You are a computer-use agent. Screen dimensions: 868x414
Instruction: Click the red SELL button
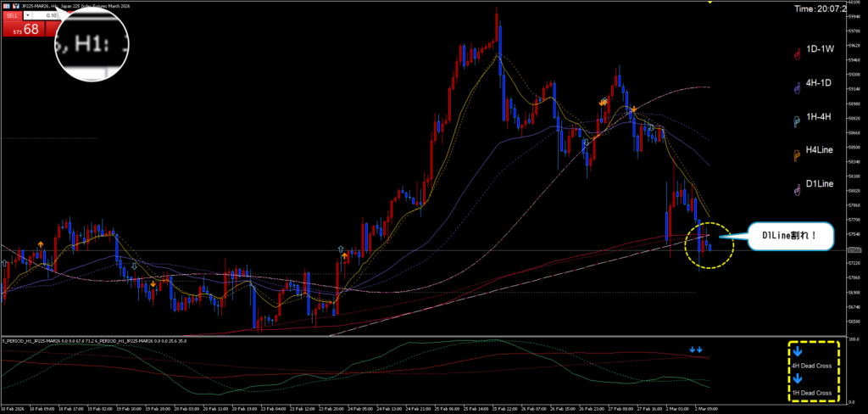[12, 15]
